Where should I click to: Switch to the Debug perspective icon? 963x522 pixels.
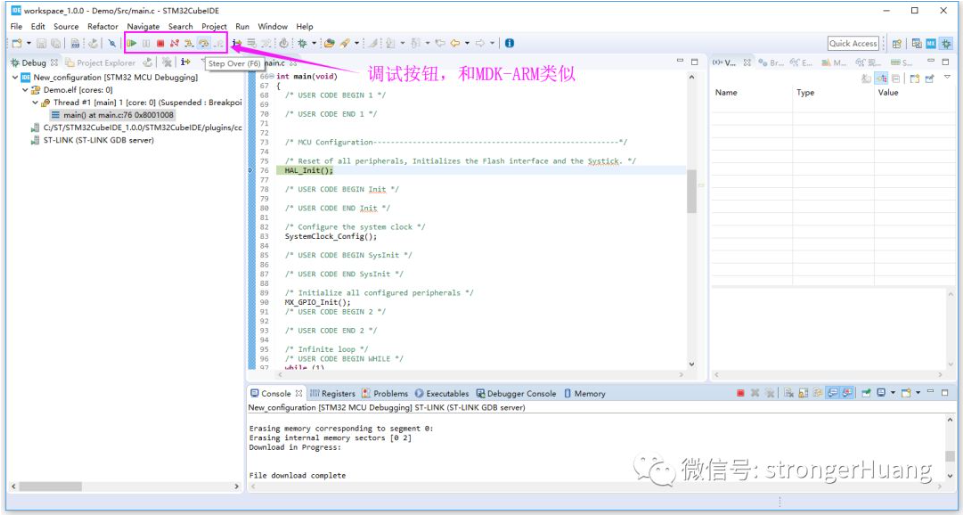point(946,44)
